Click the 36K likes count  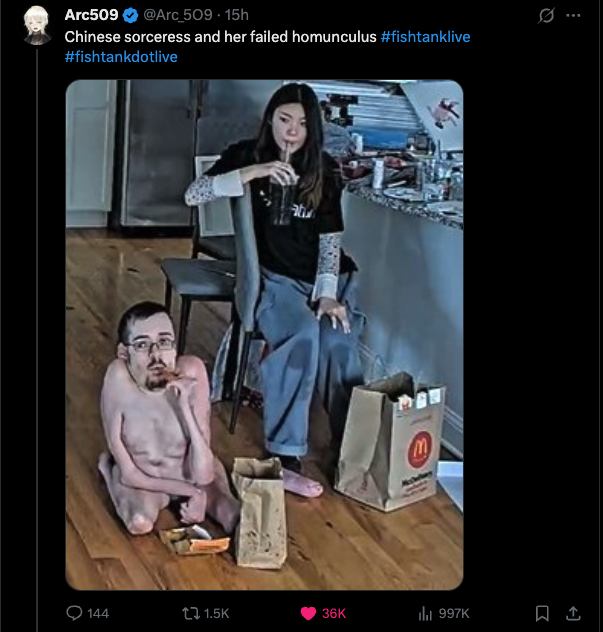click(334, 613)
